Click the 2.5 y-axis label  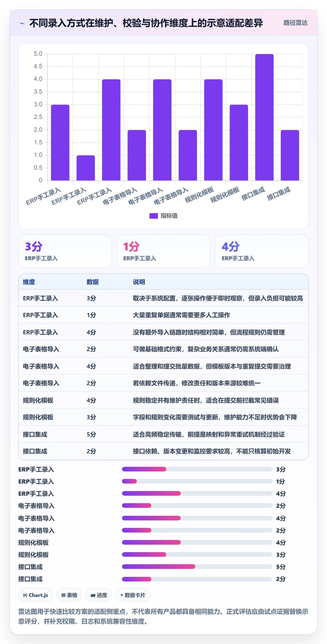[38, 117]
